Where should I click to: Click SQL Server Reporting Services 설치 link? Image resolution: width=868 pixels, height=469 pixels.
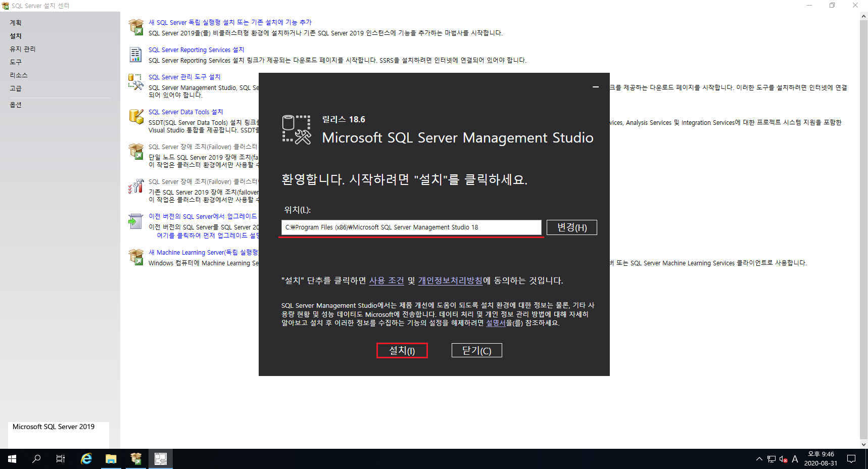(x=196, y=50)
